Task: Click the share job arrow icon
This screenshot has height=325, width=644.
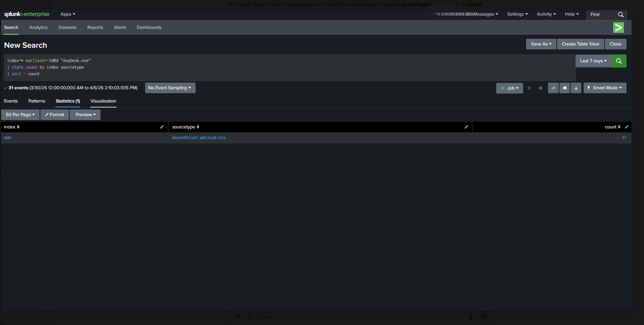Action: (553, 88)
